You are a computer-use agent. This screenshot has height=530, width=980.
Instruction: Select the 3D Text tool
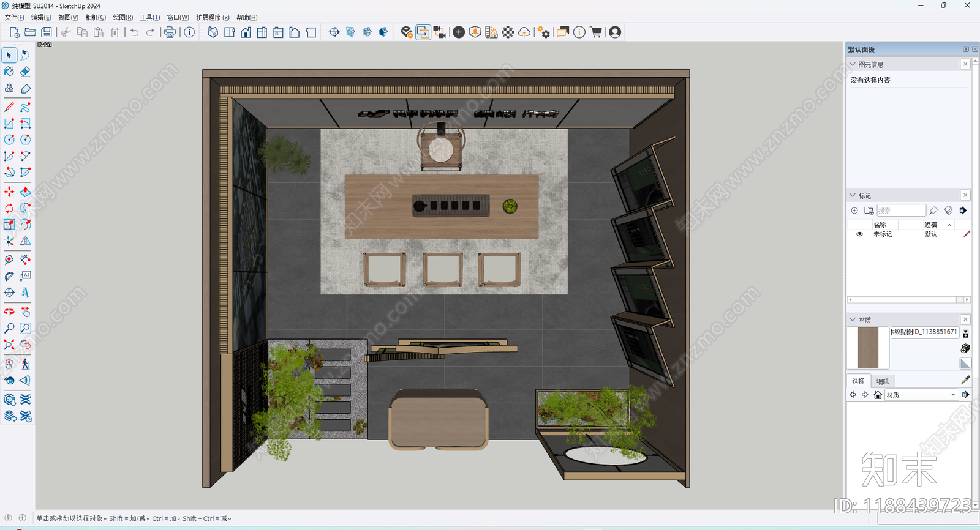[x=25, y=293]
